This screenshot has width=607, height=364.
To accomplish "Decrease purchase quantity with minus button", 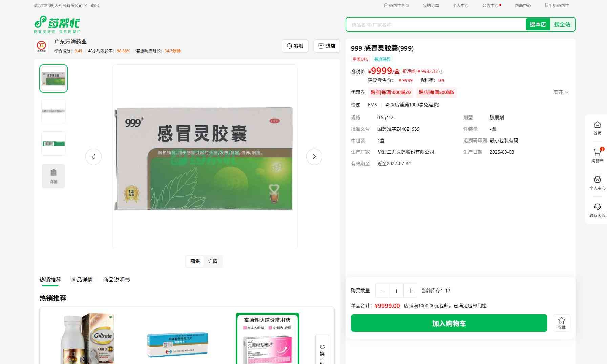I will [382, 291].
